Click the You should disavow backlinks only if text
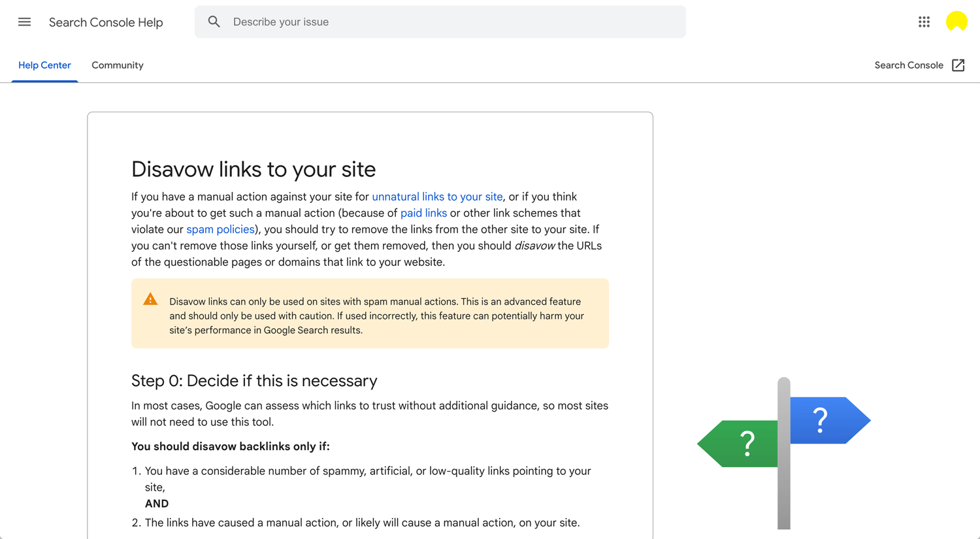The height and width of the screenshot is (539, 980). click(x=231, y=446)
